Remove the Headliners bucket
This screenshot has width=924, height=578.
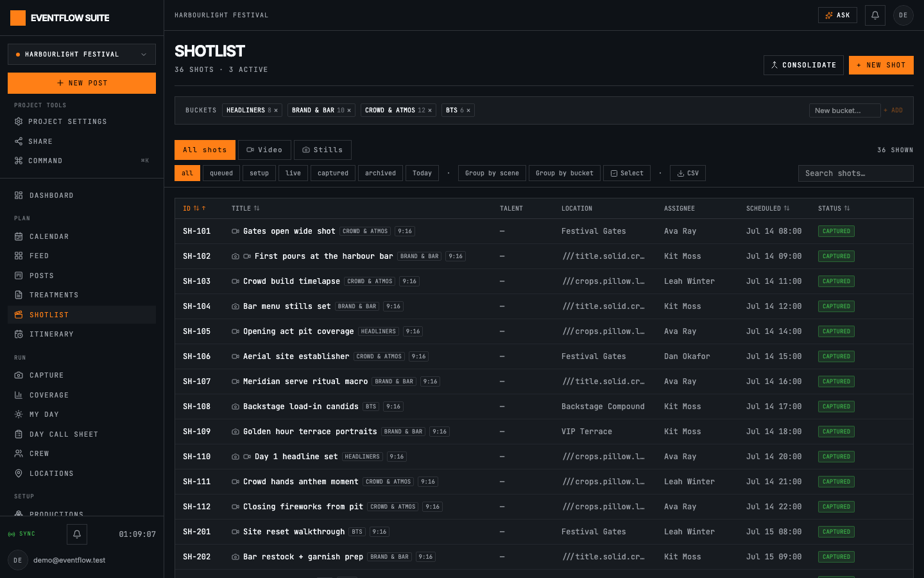pyautogui.click(x=276, y=110)
